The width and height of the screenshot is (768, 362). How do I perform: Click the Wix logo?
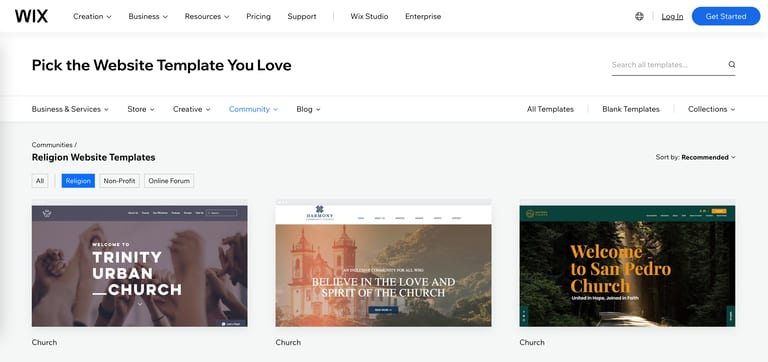coord(31,16)
